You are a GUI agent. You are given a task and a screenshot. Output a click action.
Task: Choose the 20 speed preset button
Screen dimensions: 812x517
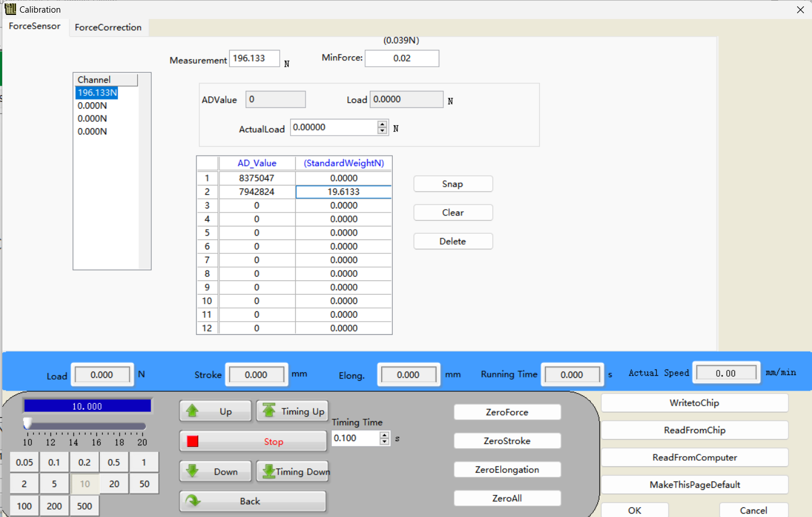pyautogui.click(x=114, y=484)
